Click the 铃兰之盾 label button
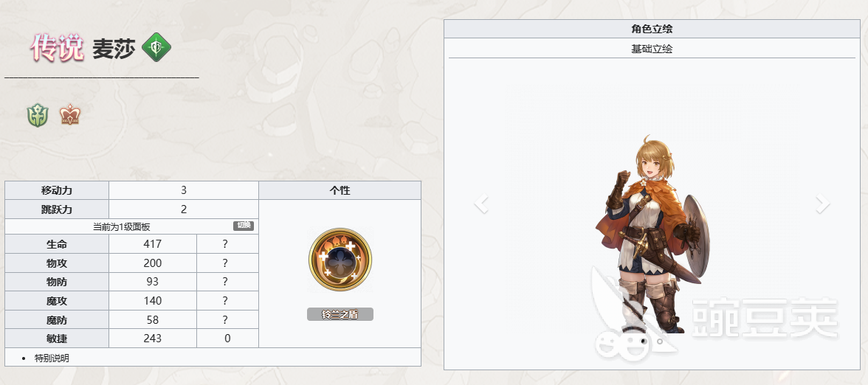 coord(340,314)
